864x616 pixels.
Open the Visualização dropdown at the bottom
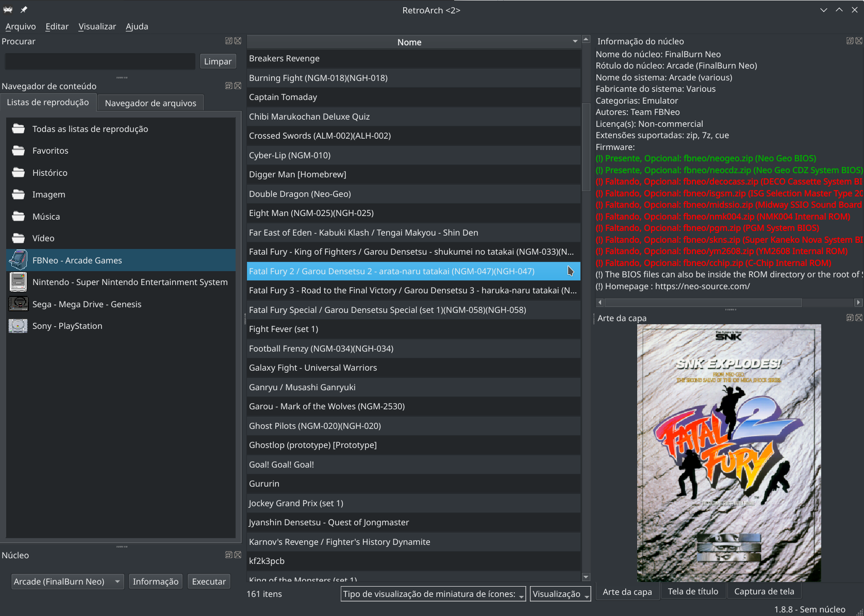point(560,594)
